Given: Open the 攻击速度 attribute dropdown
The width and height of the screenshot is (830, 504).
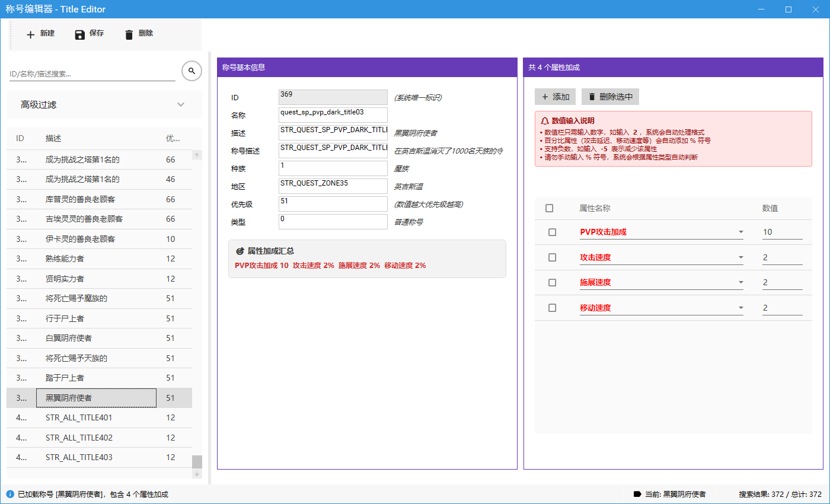Looking at the screenshot, I should pyautogui.click(x=740, y=257).
